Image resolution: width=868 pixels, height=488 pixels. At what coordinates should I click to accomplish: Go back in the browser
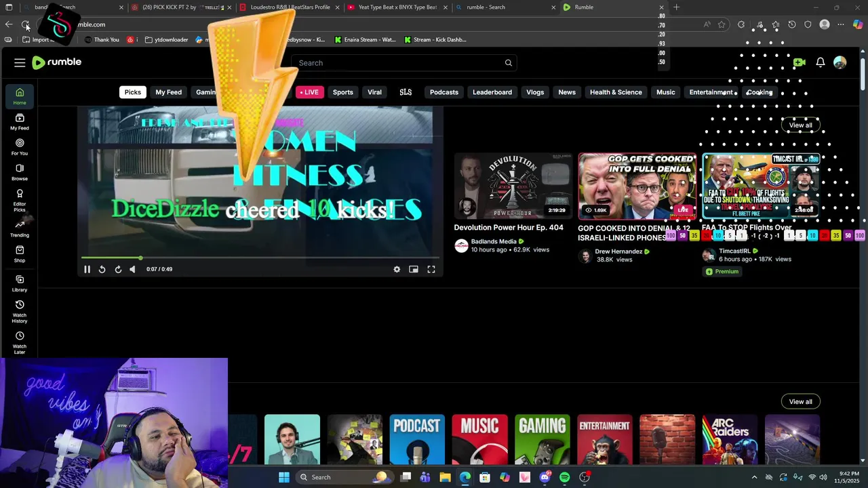tap(9, 24)
